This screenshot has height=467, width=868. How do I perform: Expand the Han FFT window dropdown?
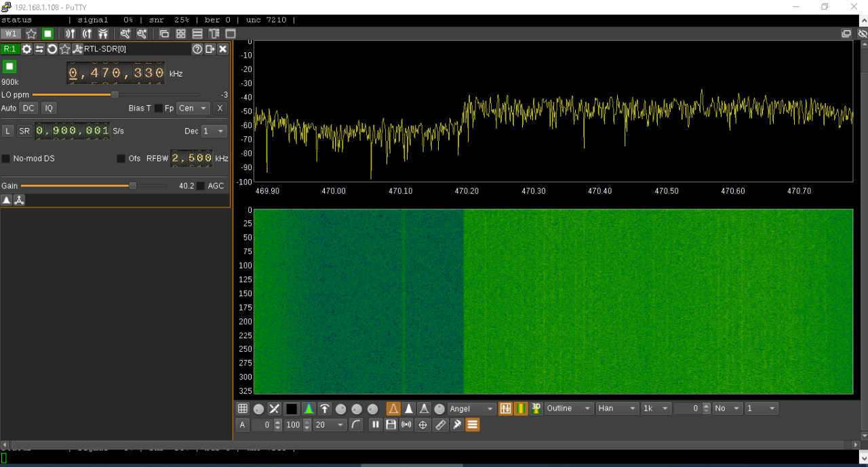(617, 409)
